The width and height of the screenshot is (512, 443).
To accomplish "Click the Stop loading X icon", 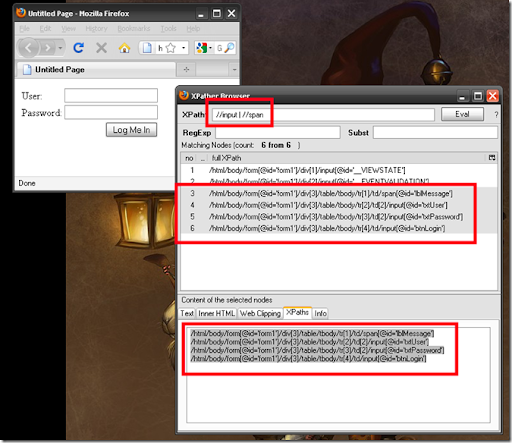I will tap(101, 48).
